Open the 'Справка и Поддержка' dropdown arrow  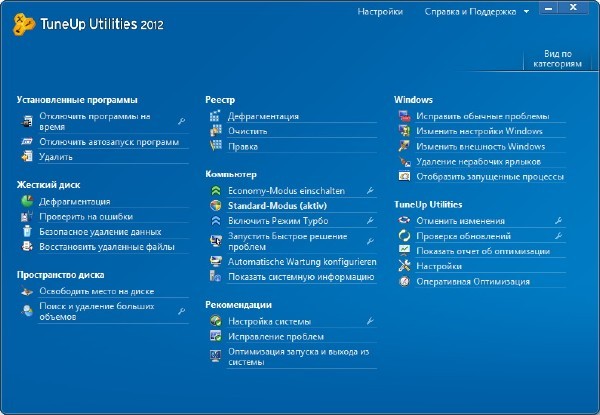click(x=527, y=12)
